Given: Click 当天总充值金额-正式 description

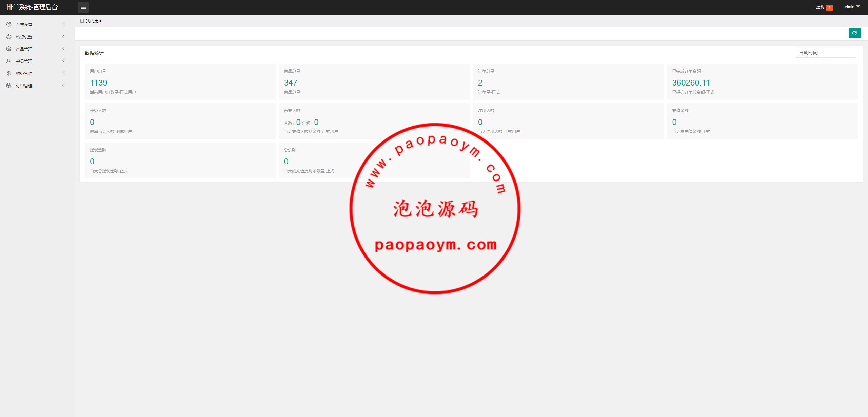Looking at the screenshot, I should pyautogui.click(x=691, y=132).
